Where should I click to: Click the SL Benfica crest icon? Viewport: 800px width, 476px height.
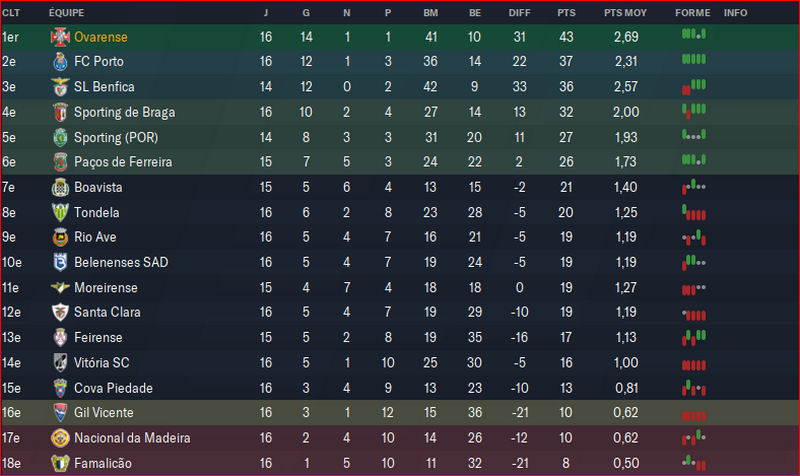pos(59,87)
